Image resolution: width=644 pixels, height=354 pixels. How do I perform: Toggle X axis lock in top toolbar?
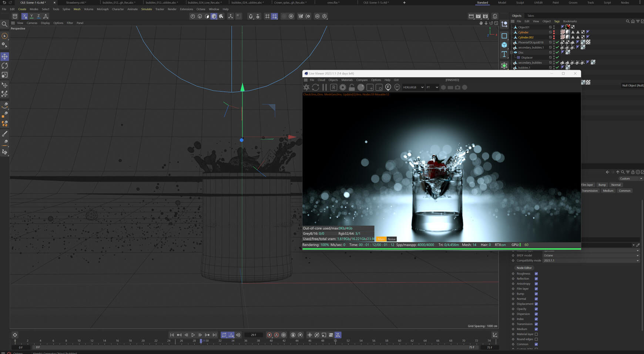click(24, 16)
